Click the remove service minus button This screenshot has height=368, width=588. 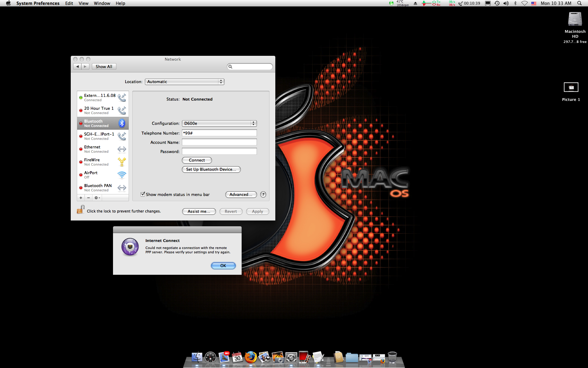coord(89,198)
